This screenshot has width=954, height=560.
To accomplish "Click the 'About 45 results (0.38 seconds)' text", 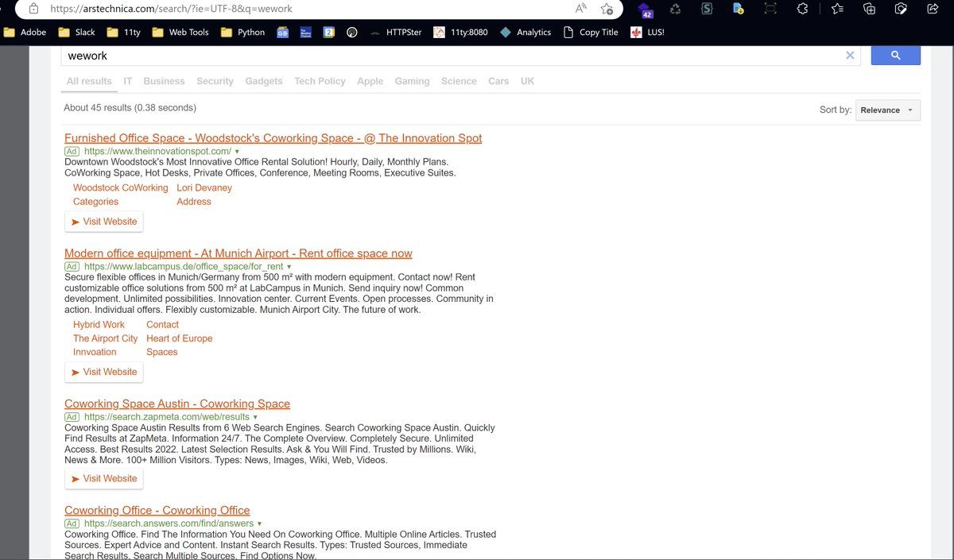I will 130,108.
